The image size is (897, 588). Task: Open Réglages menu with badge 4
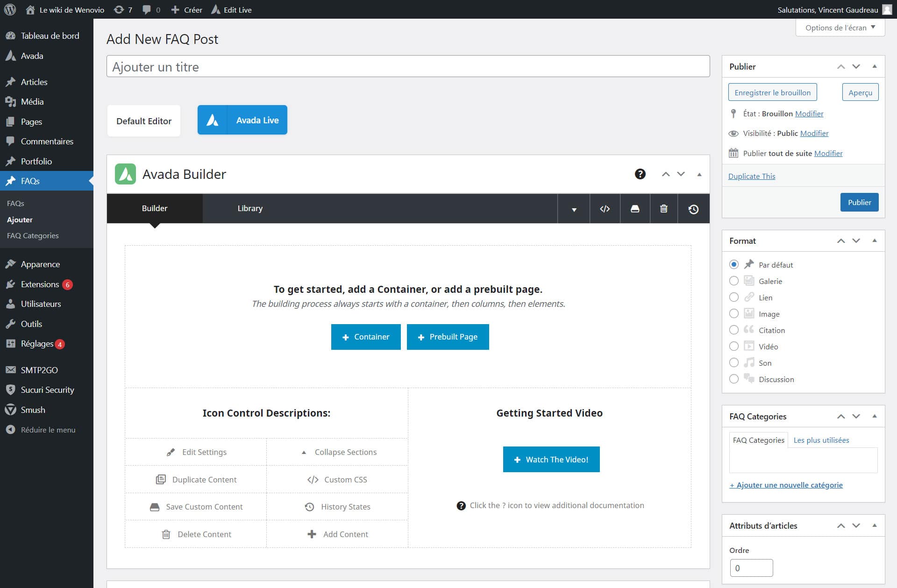click(x=47, y=344)
